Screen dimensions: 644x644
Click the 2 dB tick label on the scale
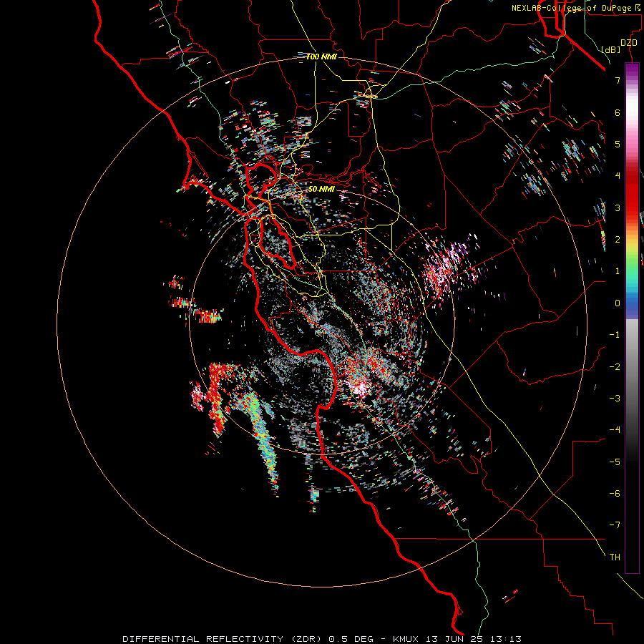point(618,240)
